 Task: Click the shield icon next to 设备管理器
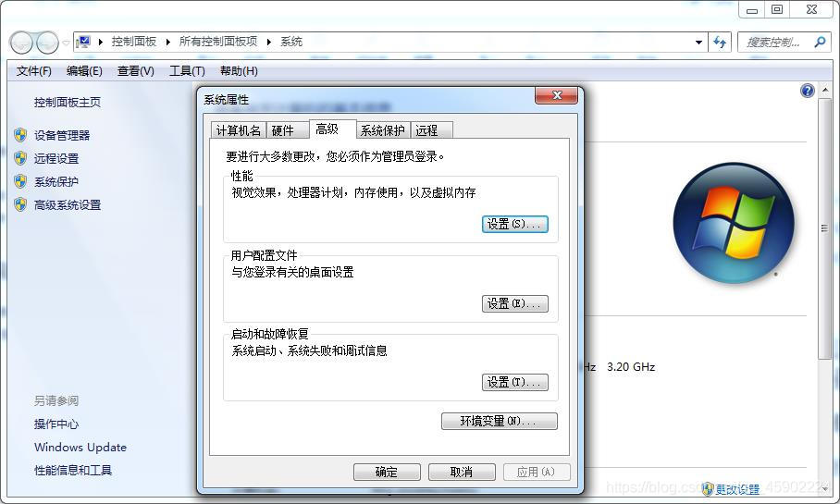pos(20,135)
